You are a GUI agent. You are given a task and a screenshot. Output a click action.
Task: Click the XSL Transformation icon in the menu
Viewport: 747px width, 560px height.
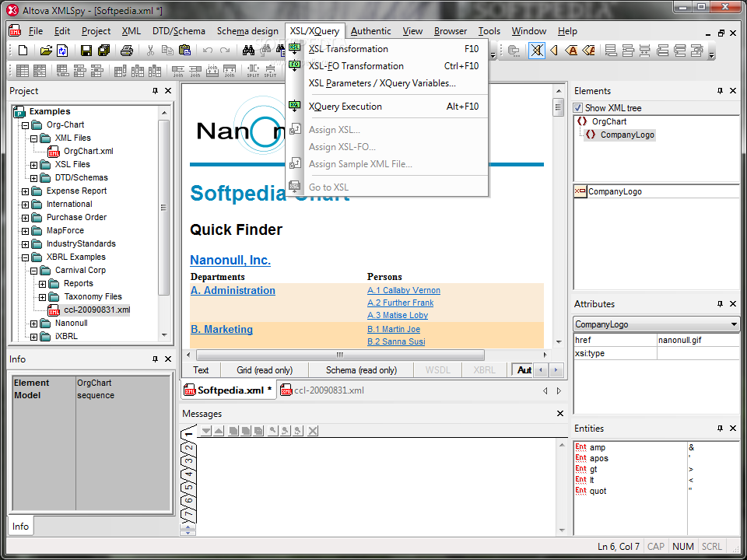click(294, 48)
